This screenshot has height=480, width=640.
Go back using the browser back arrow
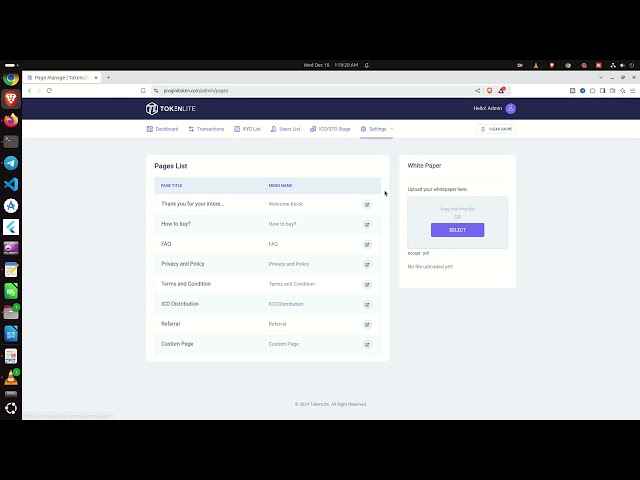coord(29,91)
